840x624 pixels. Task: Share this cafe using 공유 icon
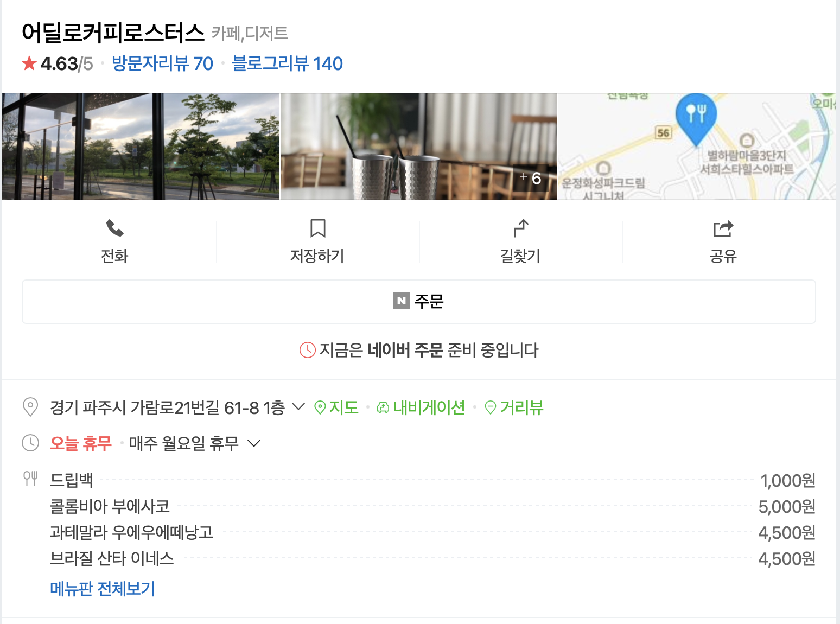[723, 228]
